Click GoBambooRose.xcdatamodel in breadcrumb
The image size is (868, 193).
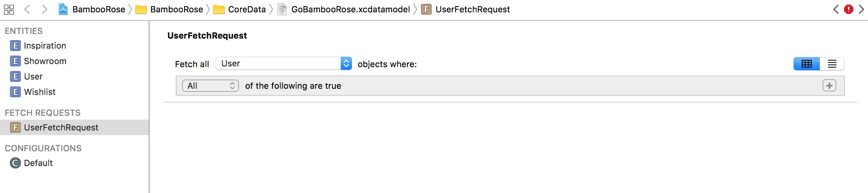(350, 9)
